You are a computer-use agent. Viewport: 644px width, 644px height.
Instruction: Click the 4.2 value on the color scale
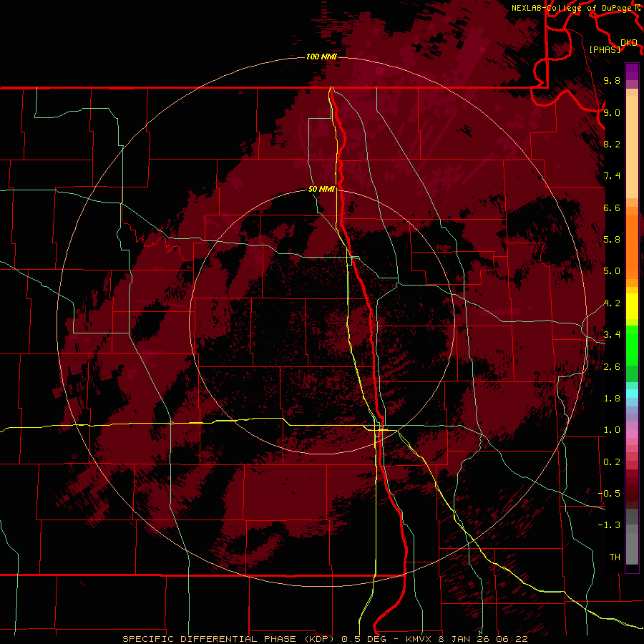[x=612, y=303]
